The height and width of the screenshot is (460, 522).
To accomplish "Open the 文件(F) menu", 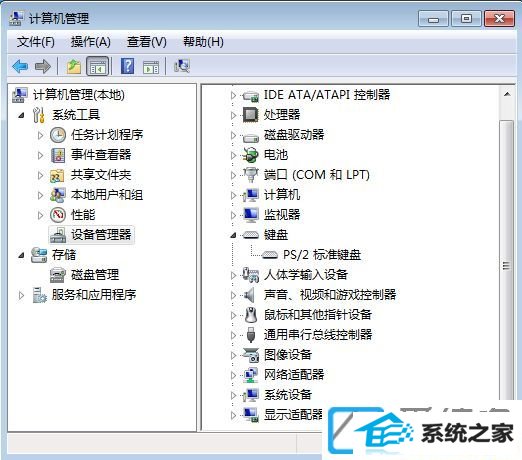I will click(x=36, y=42).
